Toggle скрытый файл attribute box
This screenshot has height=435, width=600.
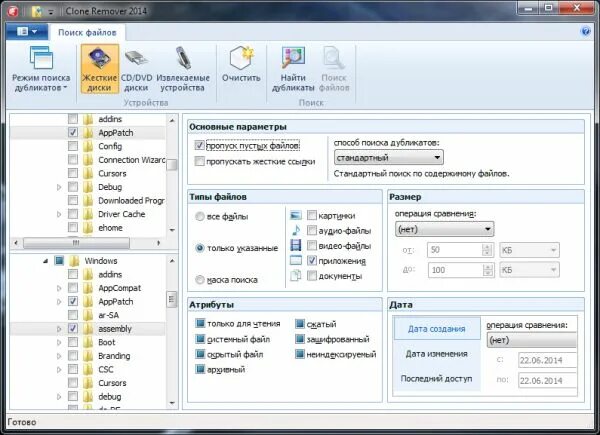[200, 354]
